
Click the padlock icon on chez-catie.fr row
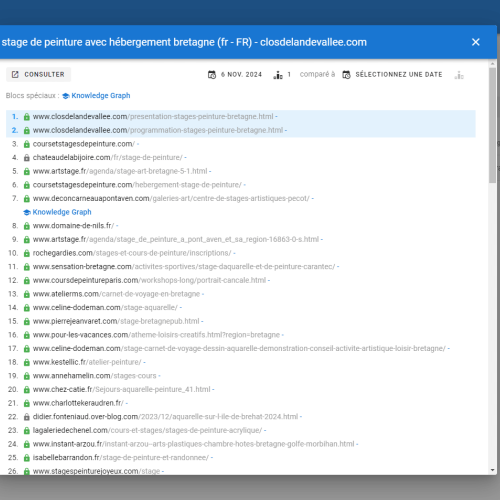(27, 390)
